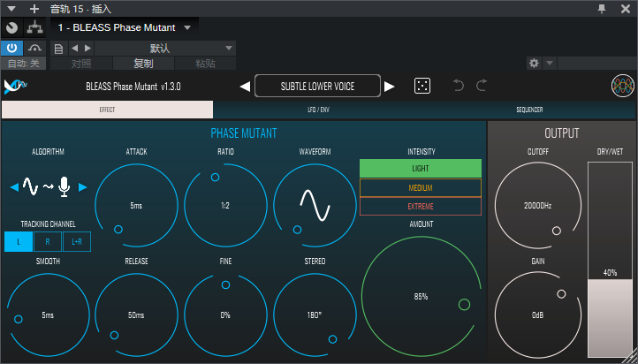Click the STEREO knob showing 180°

coord(315,315)
